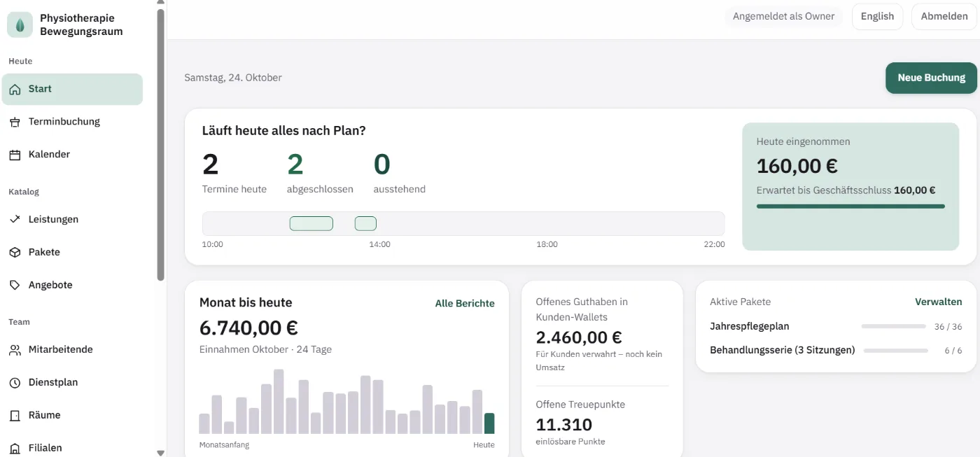
Task: Click the Offene Treuepunkte label
Action: (580, 405)
